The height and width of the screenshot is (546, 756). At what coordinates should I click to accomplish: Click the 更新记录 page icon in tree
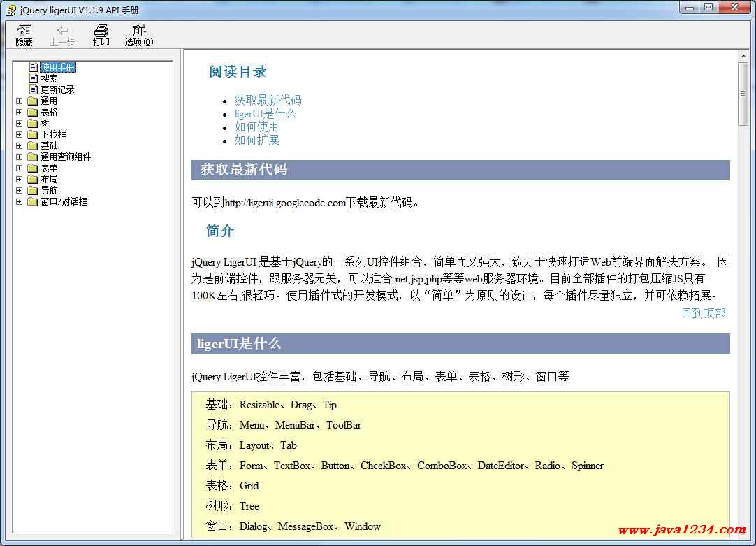tap(33, 89)
